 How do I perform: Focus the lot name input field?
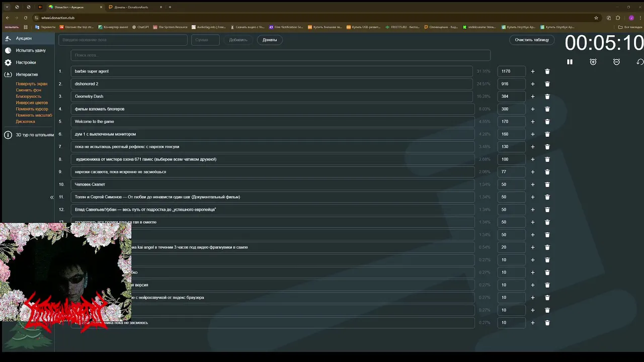tap(123, 40)
